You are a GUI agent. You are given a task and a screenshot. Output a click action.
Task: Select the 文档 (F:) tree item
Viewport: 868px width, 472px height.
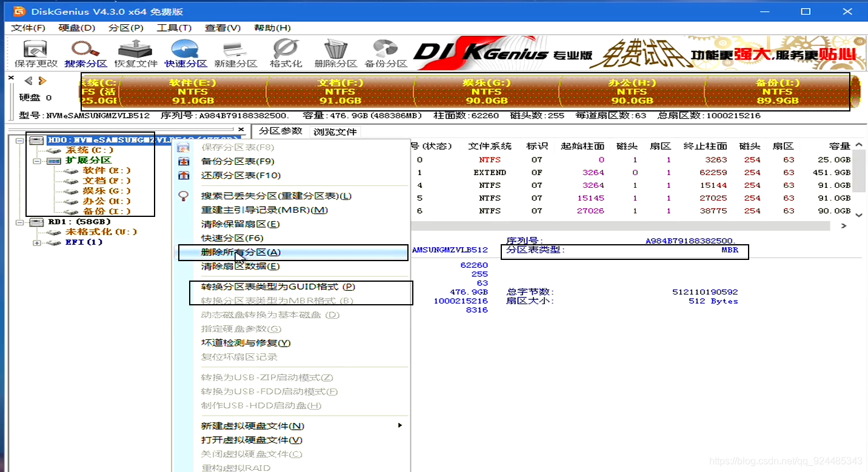(107, 181)
